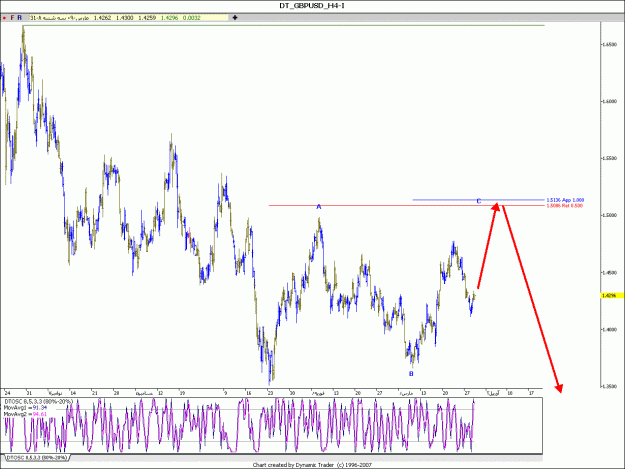This screenshot has height=469, width=625.
Task: Select the 1.5136 App 1.000 projection label
Action: tap(565, 200)
